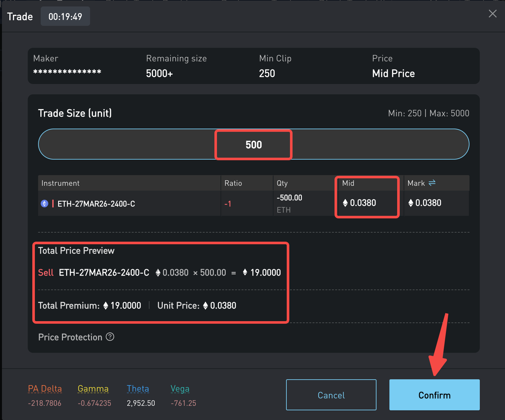Click the PA Delta greek label
The width and height of the screenshot is (505, 420).
tap(45, 389)
